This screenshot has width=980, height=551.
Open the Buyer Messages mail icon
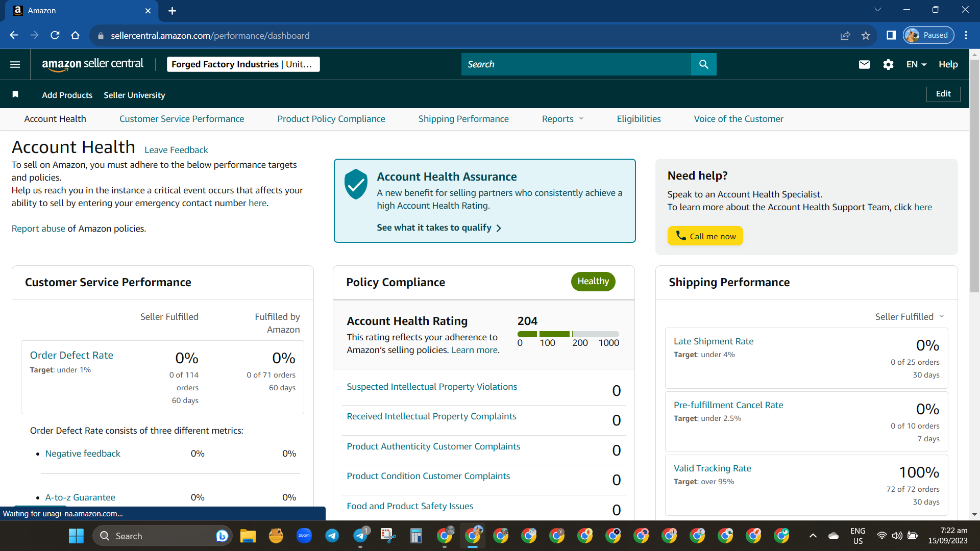tap(864, 64)
